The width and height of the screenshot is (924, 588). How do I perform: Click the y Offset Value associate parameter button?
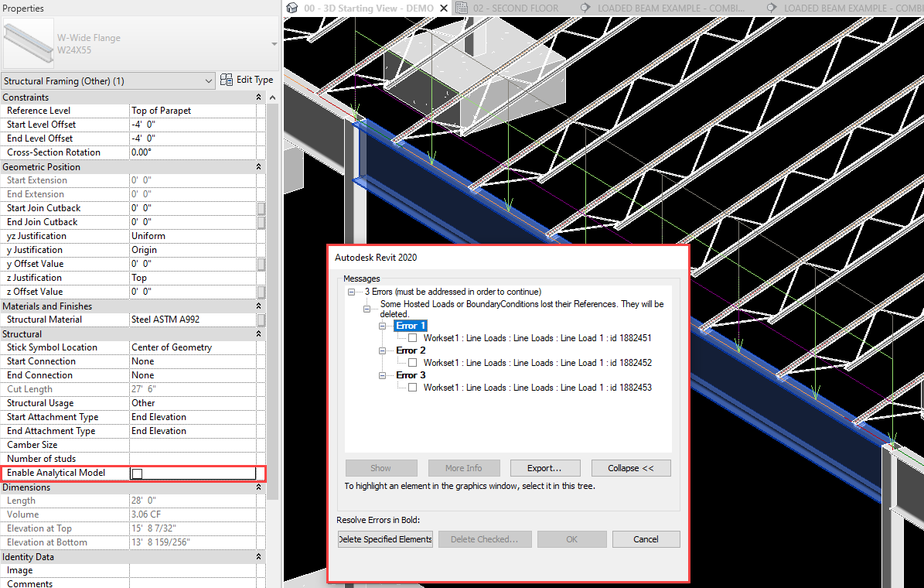261,264
